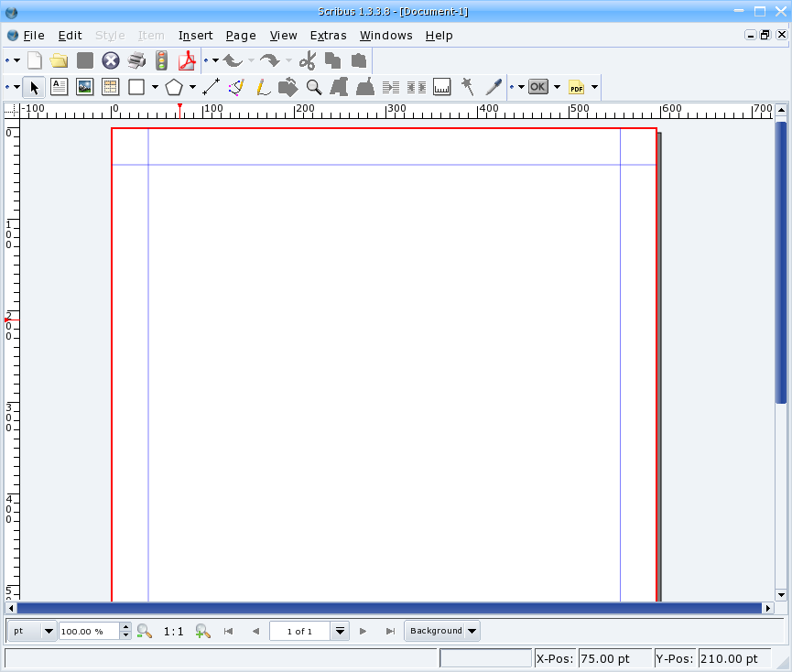Image resolution: width=792 pixels, height=672 pixels.
Task: Open the Preflight Verifier traffic light
Action: [x=162, y=60]
